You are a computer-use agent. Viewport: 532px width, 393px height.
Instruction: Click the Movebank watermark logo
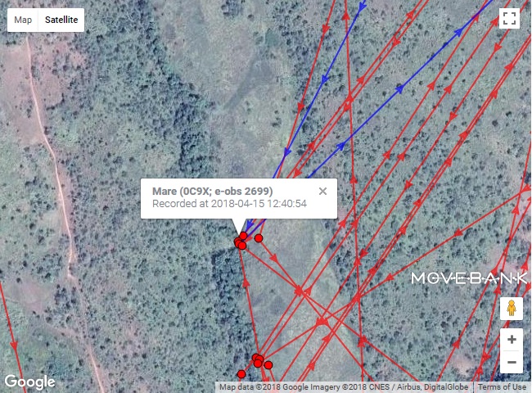pyautogui.click(x=469, y=278)
